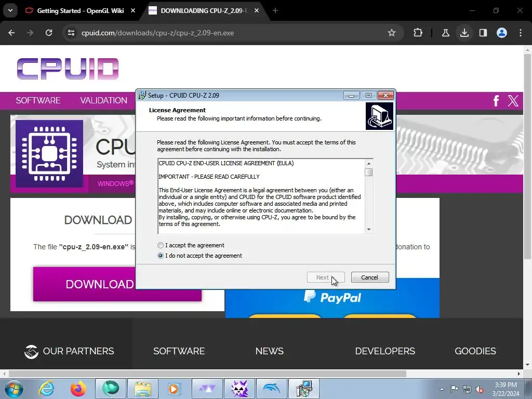Viewport: 532px width, 399px height.
Task: Launch Internet Explorer from taskbar
Action: (x=46, y=389)
